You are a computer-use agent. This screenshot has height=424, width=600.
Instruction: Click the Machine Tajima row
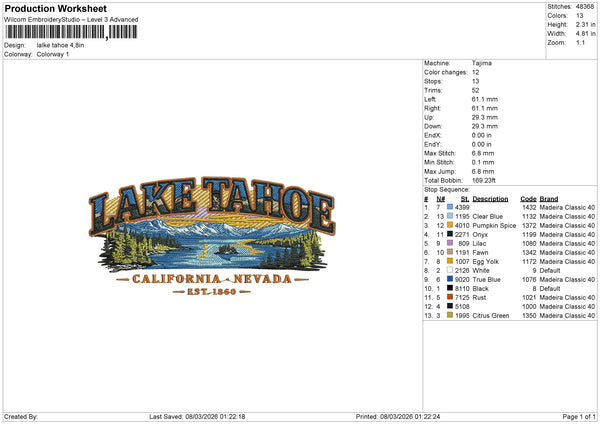(x=460, y=63)
